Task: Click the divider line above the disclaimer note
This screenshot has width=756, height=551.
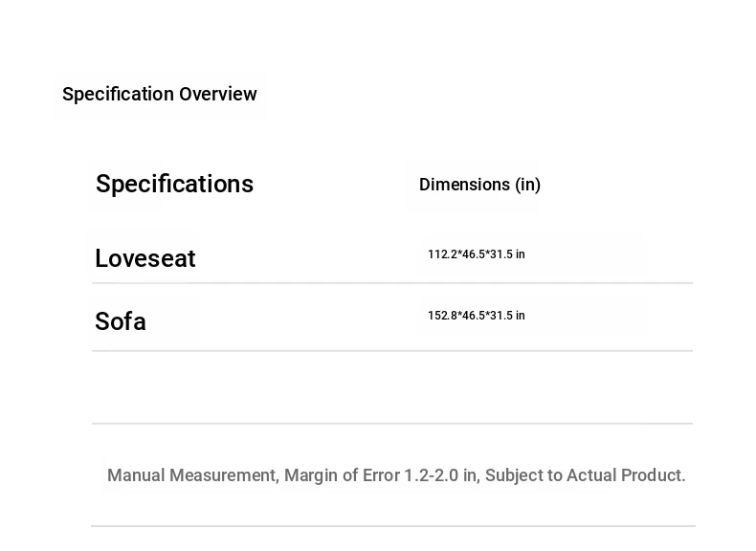Action: [392, 424]
